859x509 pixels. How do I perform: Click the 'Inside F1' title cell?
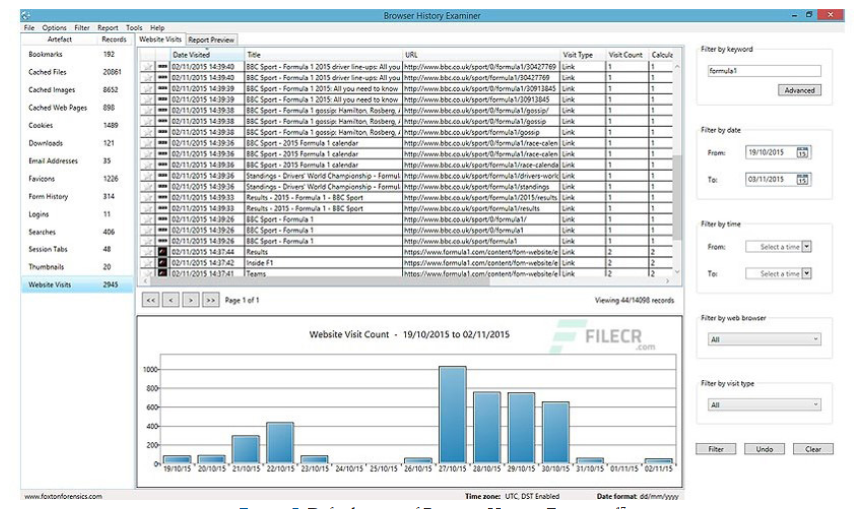pos(323,263)
